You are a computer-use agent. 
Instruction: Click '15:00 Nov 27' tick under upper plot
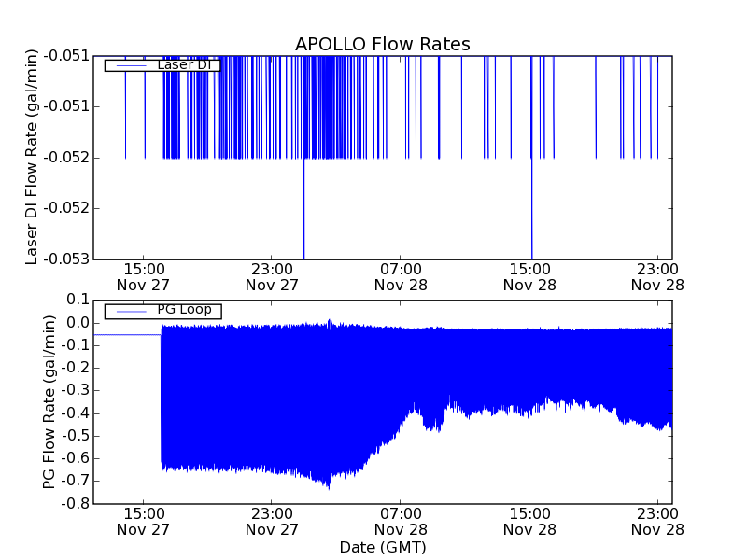(x=144, y=277)
